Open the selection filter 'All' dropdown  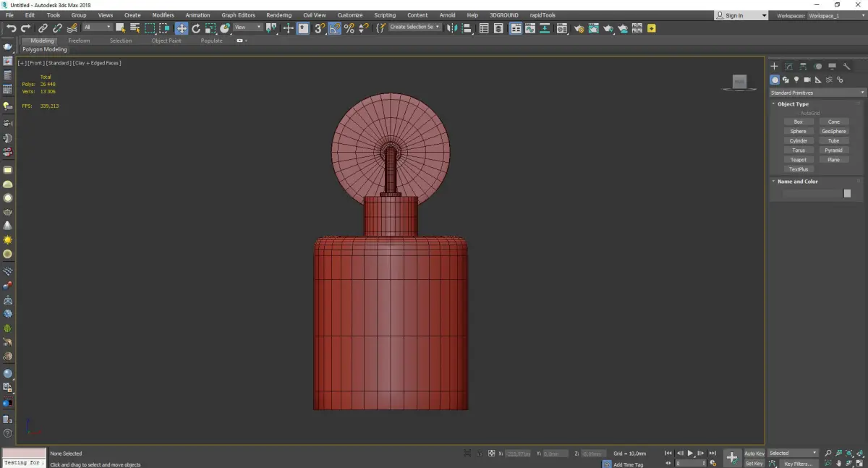click(97, 27)
